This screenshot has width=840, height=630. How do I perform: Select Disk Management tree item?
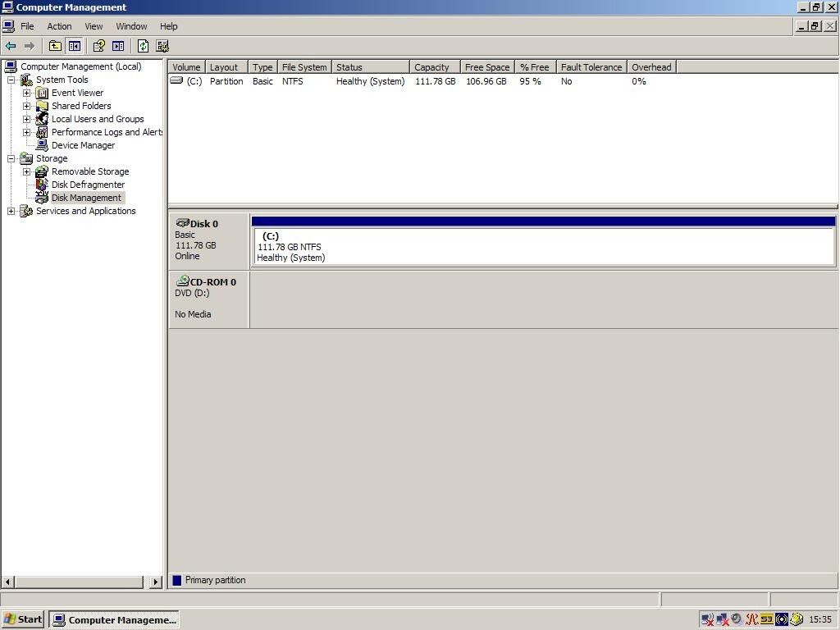tap(86, 198)
